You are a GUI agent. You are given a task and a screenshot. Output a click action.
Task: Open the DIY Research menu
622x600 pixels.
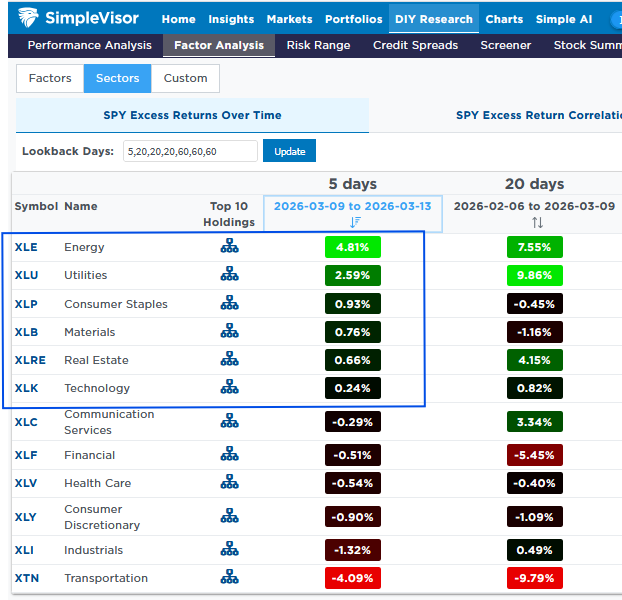point(434,19)
